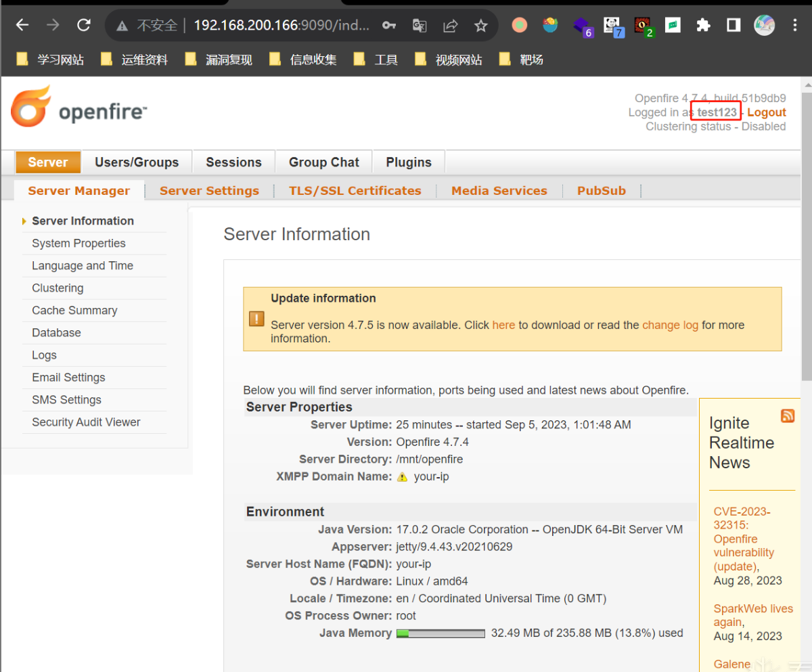This screenshot has width=812, height=672.
Task: Switch to the Server tab
Action: (48, 162)
